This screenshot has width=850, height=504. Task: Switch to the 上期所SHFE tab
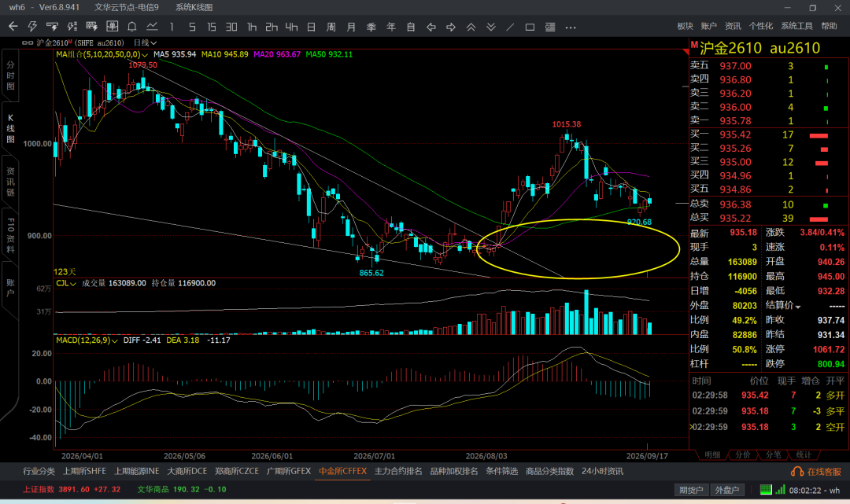84,471
